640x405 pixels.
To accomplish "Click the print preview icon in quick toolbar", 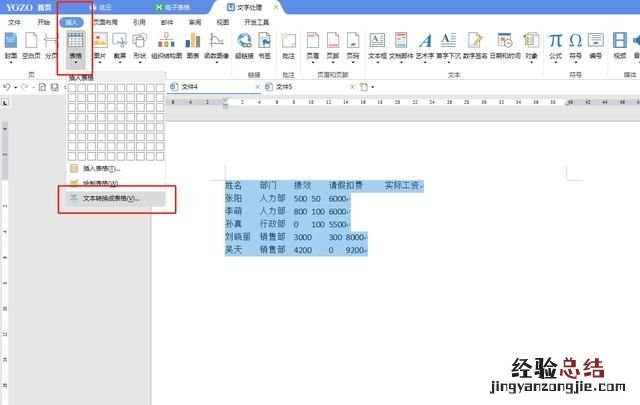I will coord(42,87).
